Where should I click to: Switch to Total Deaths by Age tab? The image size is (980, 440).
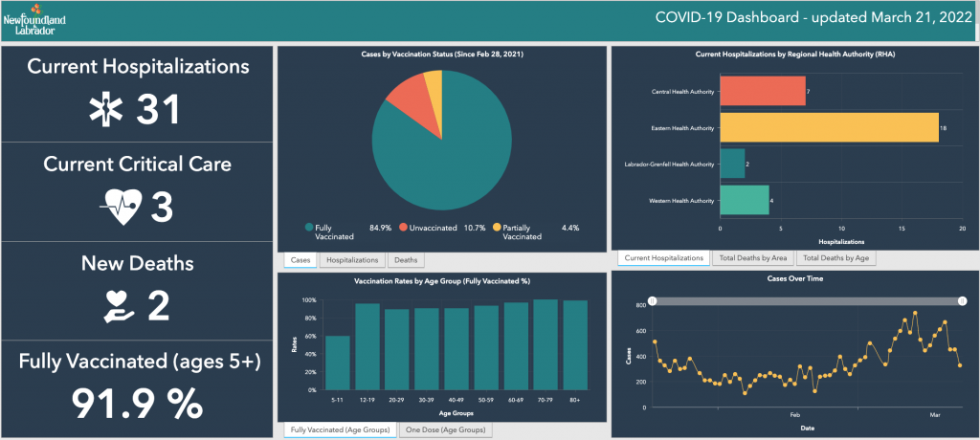coord(835,258)
